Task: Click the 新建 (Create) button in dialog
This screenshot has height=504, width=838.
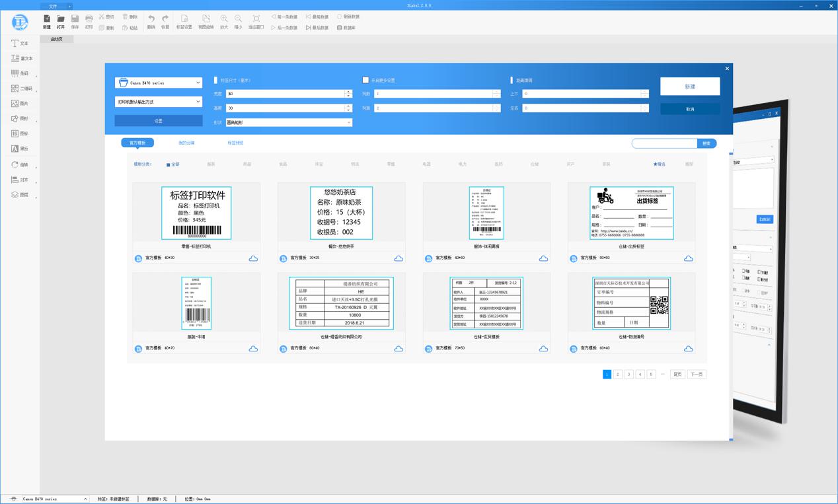Action: point(690,87)
